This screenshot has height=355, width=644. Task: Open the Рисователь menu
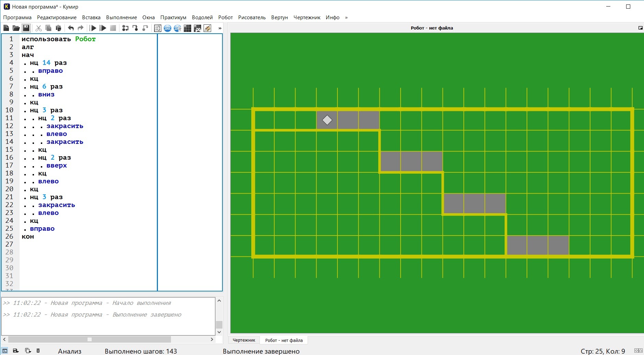(252, 18)
